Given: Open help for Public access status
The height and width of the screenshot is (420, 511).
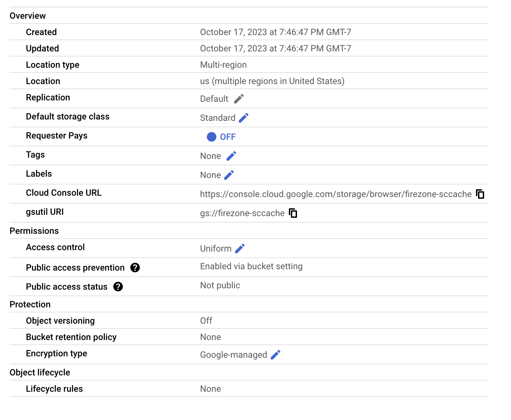Looking at the screenshot, I should click(118, 287).
